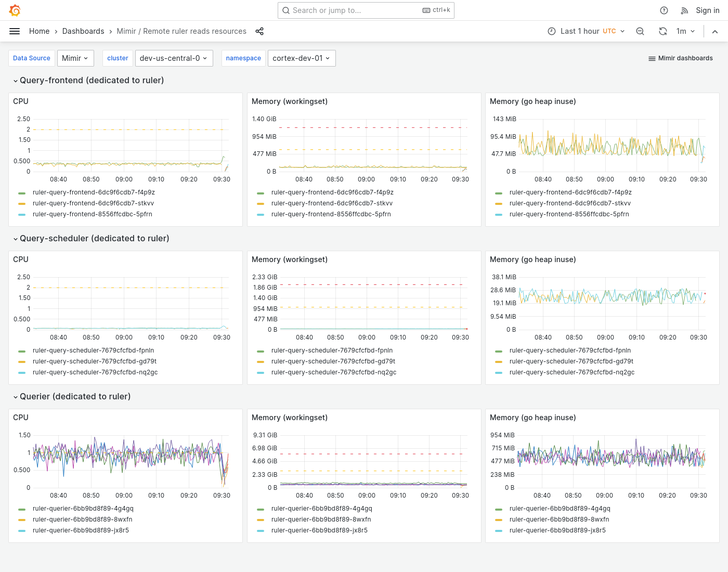The height and width of the screenshot is (572, 728).
Task: Refresh the dashboard with the refresh icon
Action: [x=663, y=31]
